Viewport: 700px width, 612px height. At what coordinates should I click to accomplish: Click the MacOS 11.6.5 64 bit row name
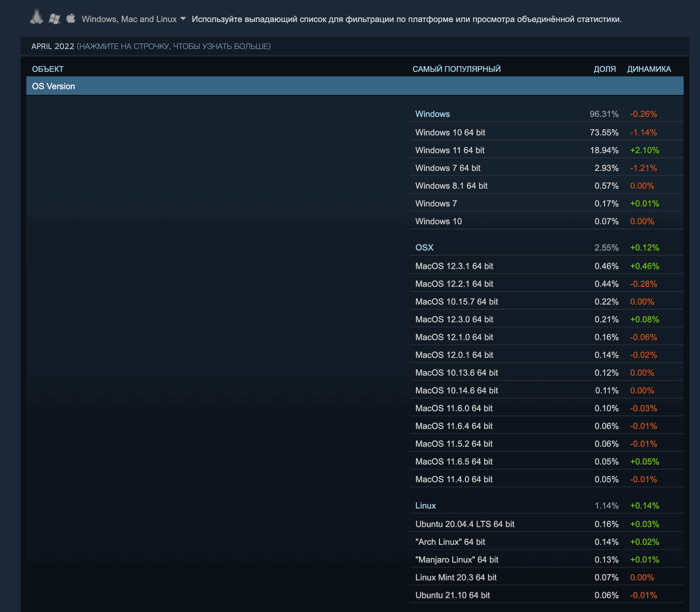pyautogui.click(x=454, y=461)
